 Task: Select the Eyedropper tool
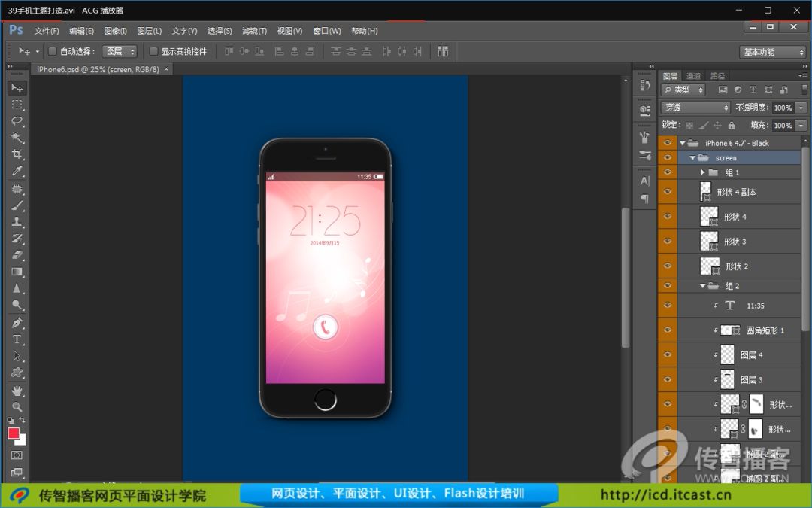(x=17, y=172)
